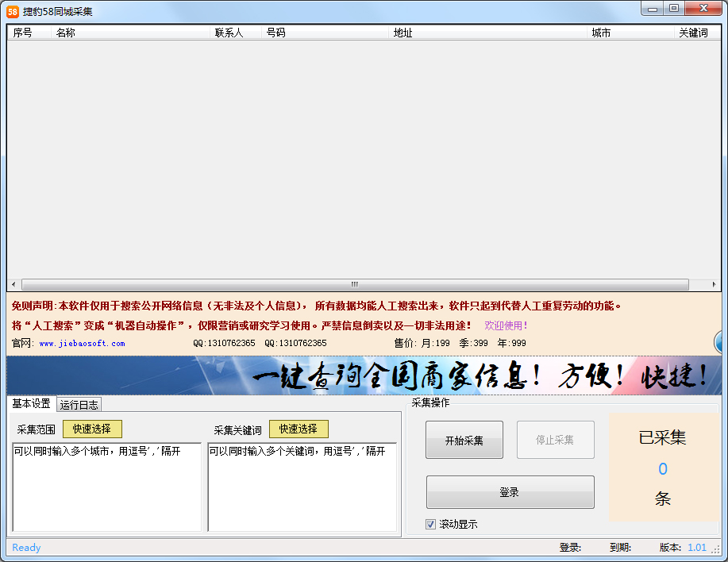Switch to the 运行日志 log tab
The image size is (728, 562).
(79, 404)
